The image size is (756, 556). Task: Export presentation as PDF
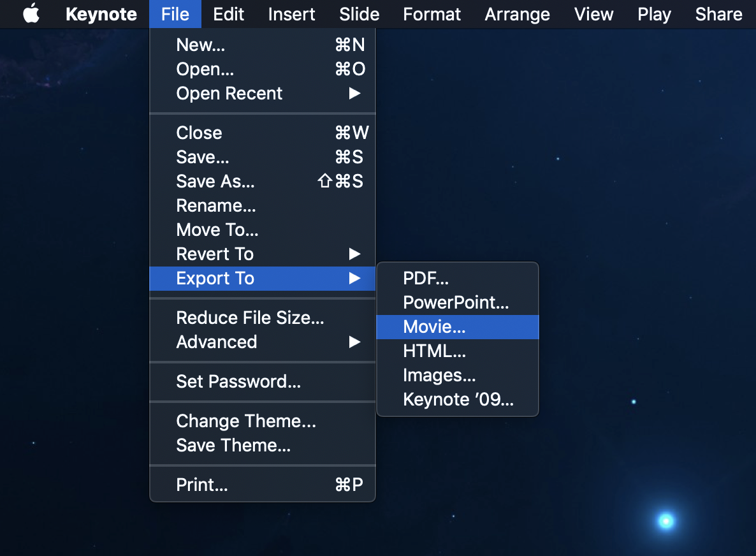426,279
